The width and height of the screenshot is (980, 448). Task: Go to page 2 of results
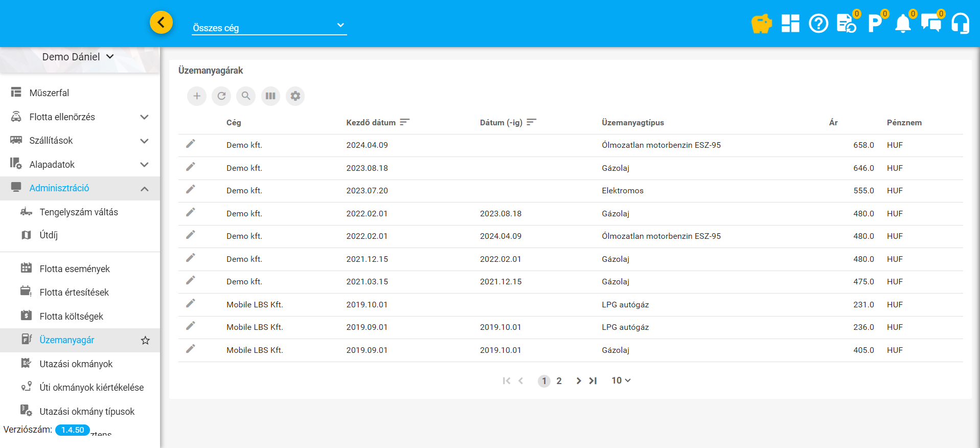tap(559, 381)
